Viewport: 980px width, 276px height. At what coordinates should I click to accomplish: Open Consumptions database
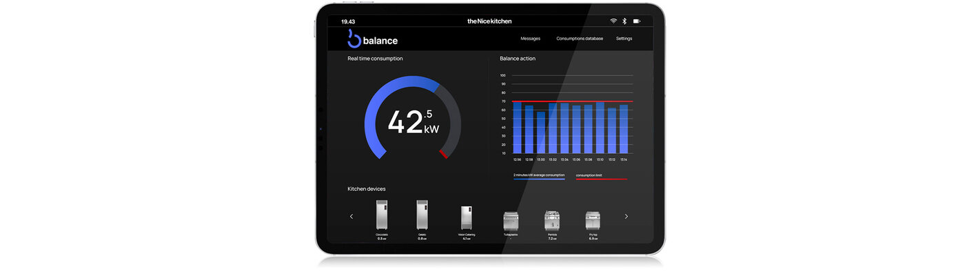pyautogui.click(x=580, y=39)
